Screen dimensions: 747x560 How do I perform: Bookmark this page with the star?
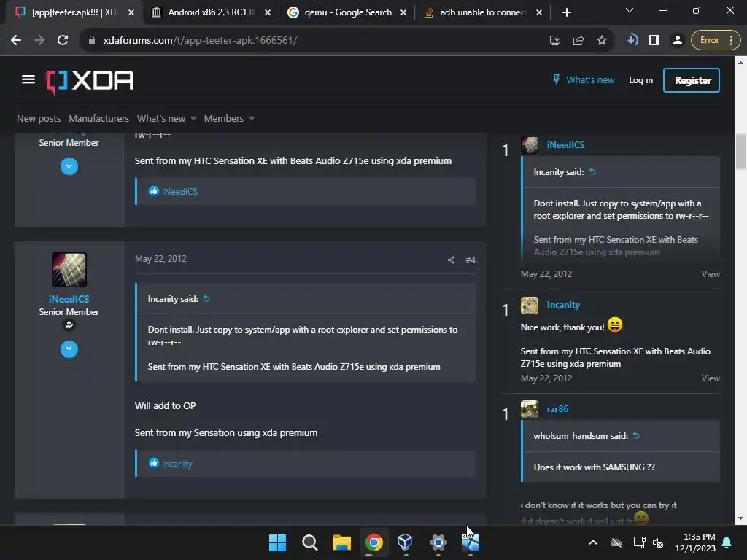click(x=602, y=41)
